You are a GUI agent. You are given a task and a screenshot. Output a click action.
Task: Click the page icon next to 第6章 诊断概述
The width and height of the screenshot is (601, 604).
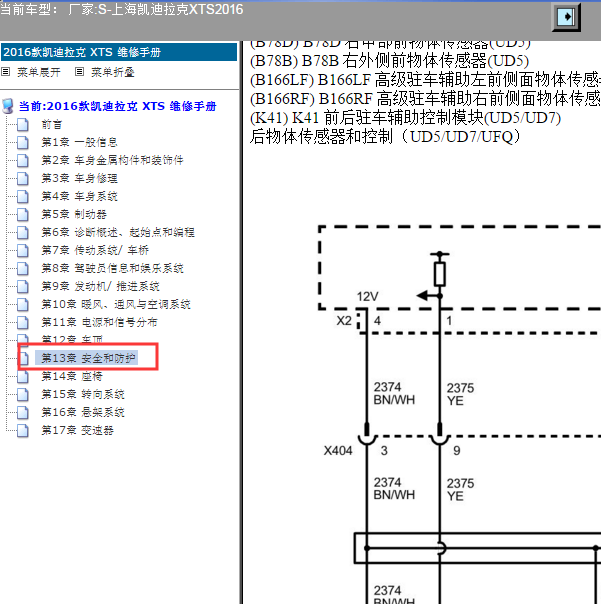[23, 233]
